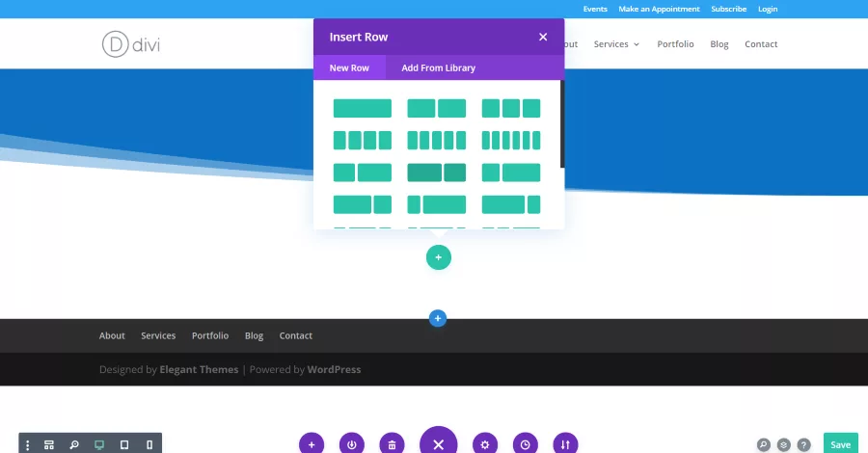
Task: Open Contact in the header menu
Action: click(x=761, y=43)
